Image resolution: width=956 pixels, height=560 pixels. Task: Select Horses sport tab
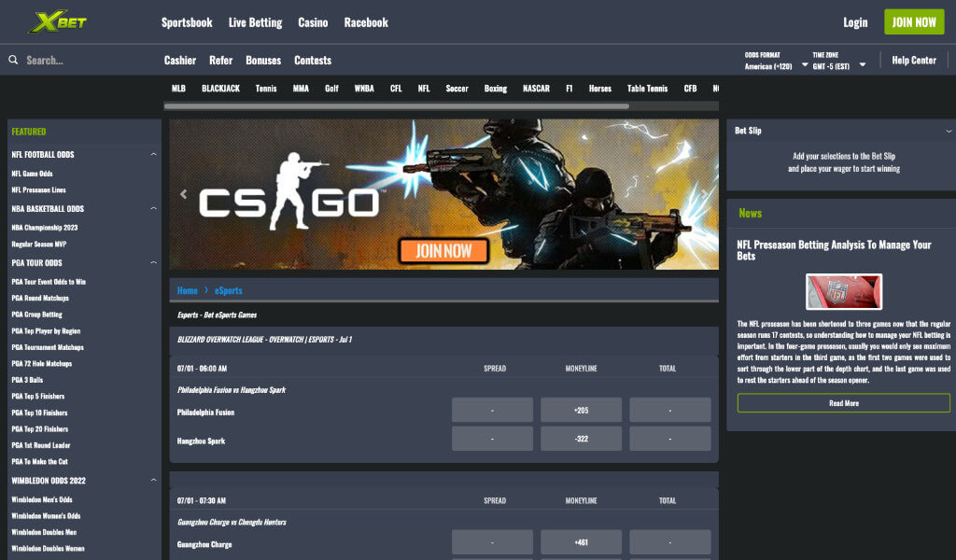[600, 89]
